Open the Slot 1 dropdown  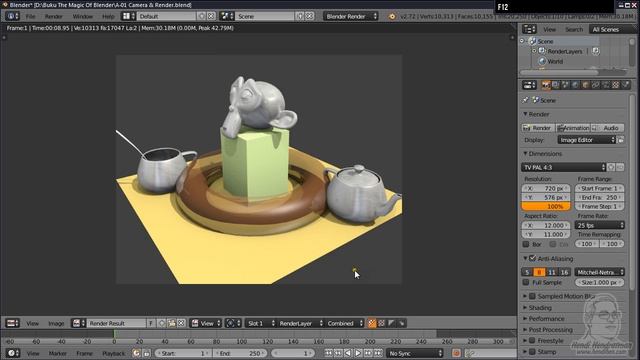(x=261, y=323)
